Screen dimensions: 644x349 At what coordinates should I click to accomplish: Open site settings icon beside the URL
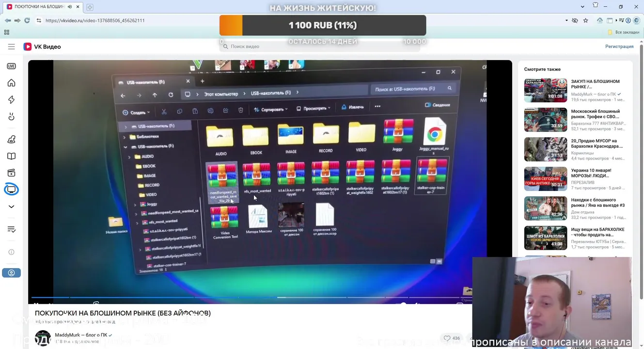click(38, 20)
